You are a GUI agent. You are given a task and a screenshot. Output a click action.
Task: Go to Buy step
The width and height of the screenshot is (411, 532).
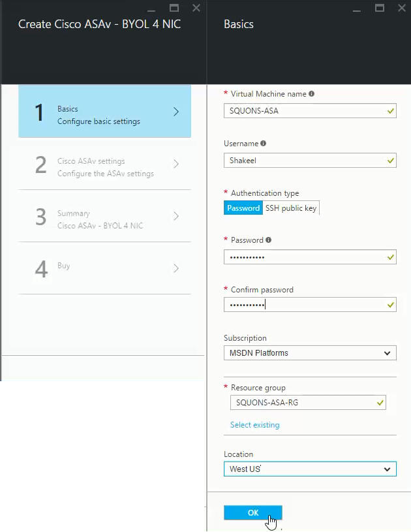[x=104, y=268]
